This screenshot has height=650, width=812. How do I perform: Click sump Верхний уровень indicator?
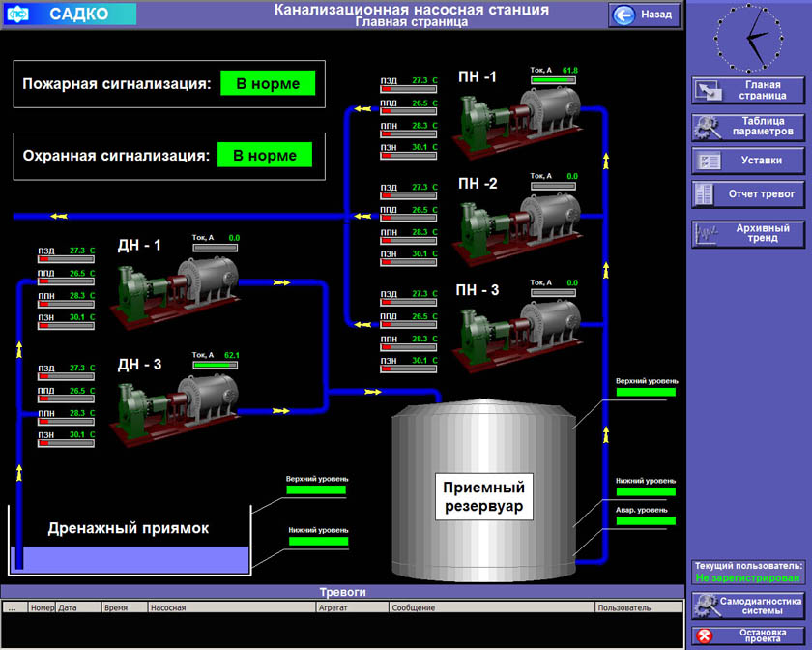[x=316, y=489]
